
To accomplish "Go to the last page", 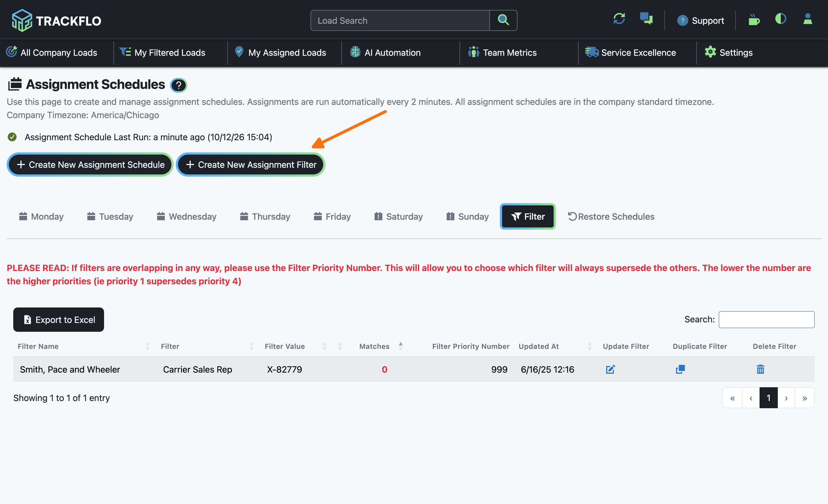I will 805,398.
